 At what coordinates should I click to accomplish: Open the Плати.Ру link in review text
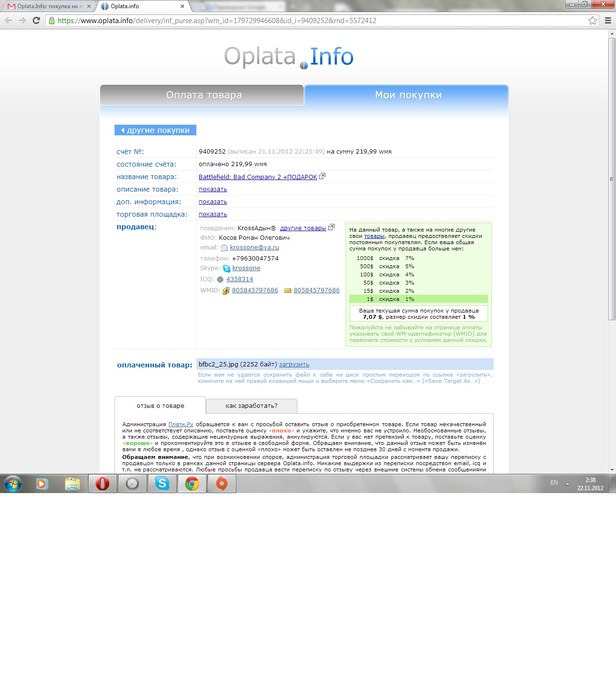tap(181, 424)
